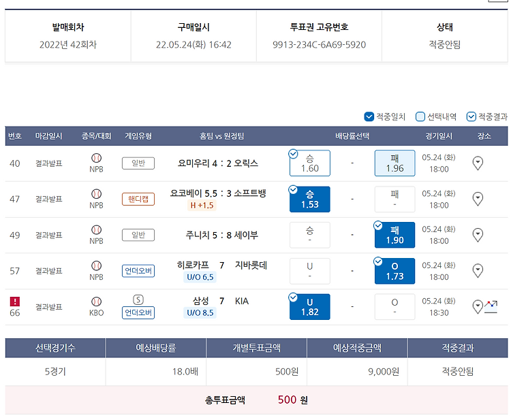
Task: Click purchase date 22.05.24(화) 16:42
Action: [x=193, y=45]
